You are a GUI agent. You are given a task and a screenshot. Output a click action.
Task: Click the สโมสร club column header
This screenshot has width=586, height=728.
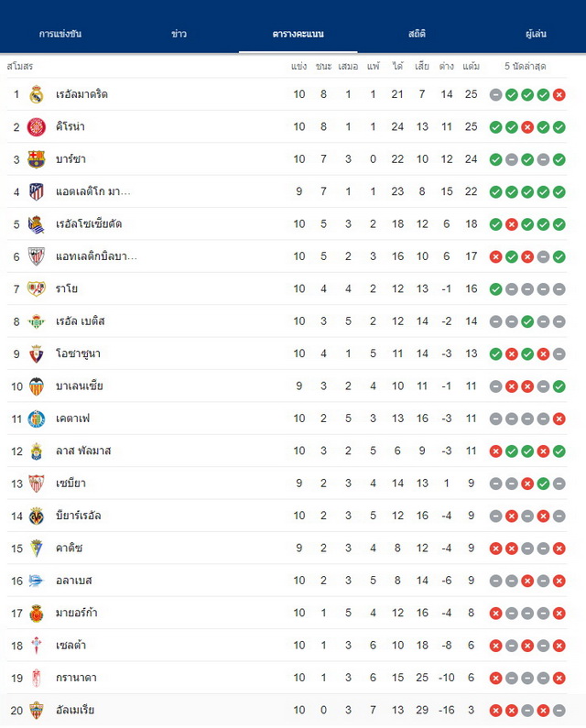(20, 67)
